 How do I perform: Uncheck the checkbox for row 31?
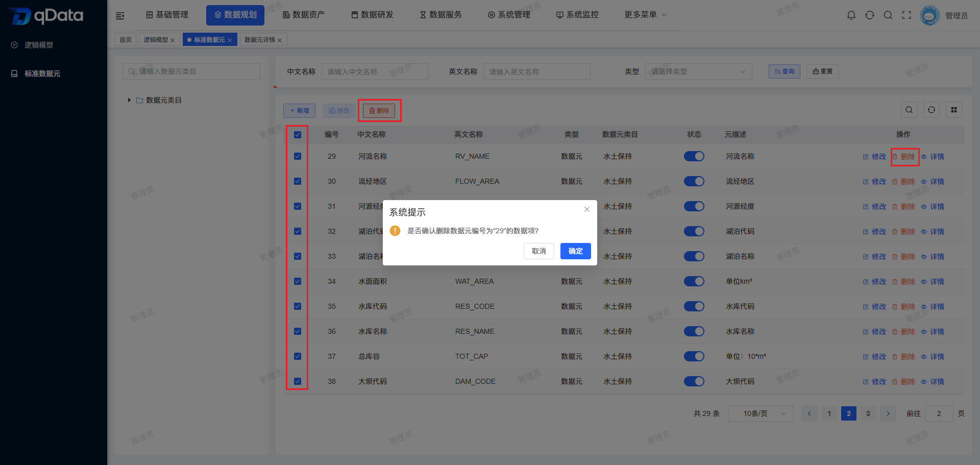298,206
